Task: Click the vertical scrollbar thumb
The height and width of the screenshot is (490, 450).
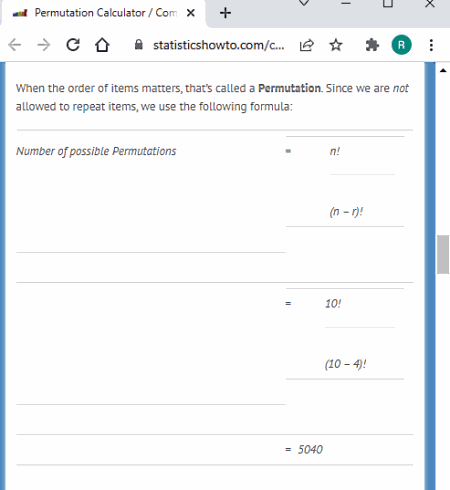Action: tap(443, 254)
